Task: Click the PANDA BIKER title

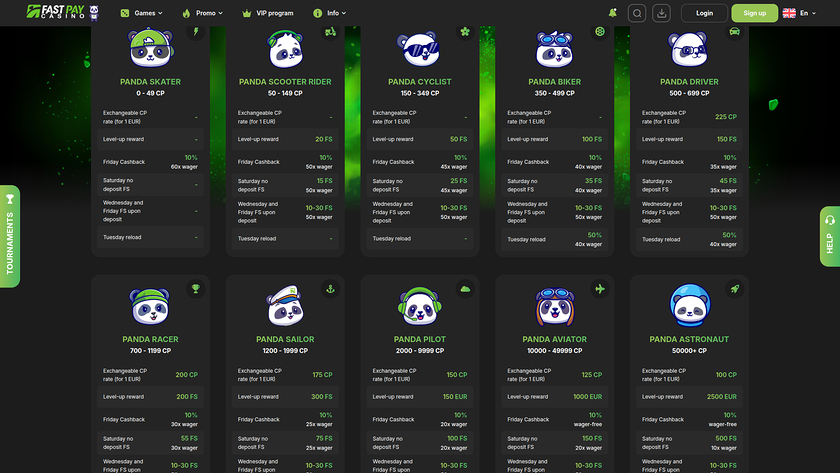Action: [554, 82]
